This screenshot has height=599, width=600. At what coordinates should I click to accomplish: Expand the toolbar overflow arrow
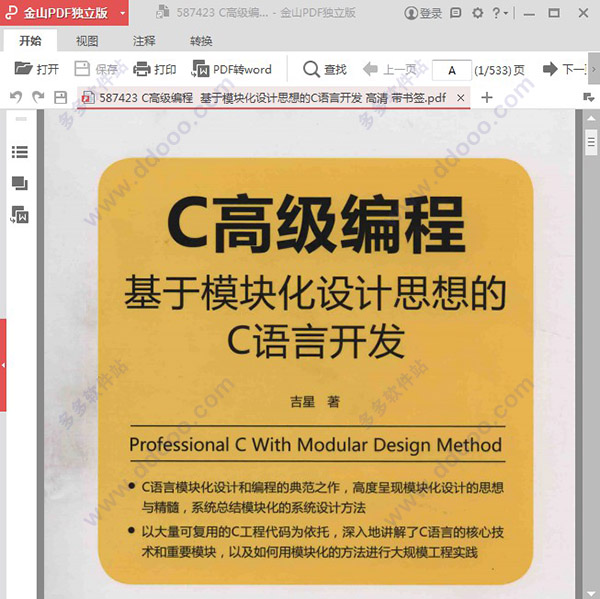(x=593, y=69)
